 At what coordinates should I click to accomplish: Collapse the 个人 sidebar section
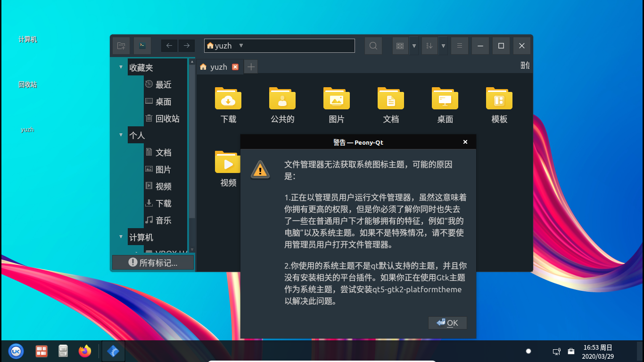pos(121,135)
